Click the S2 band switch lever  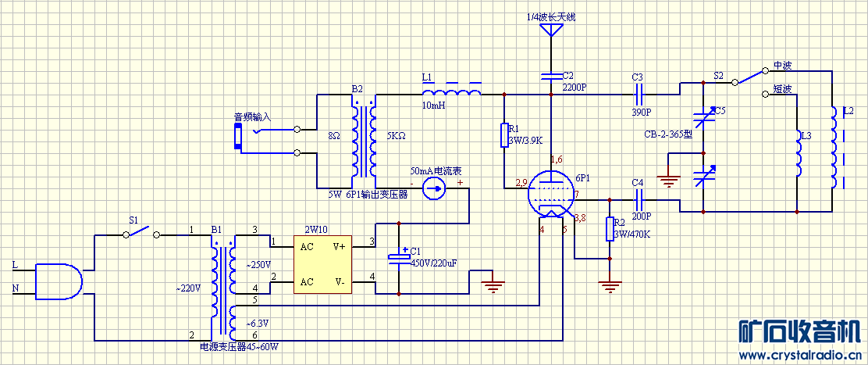tap(750, 77)
